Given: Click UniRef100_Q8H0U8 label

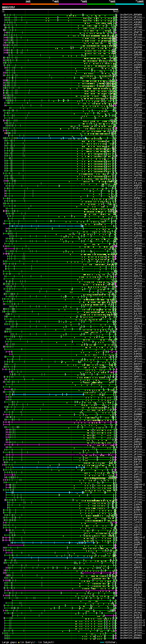Looking at the screenshot, I should (131, 128).
